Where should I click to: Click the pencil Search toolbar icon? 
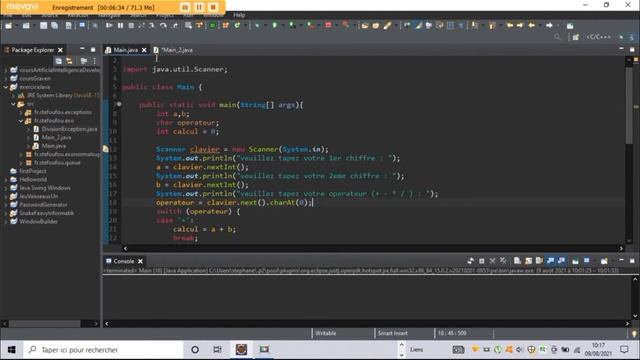click(387, 25)
